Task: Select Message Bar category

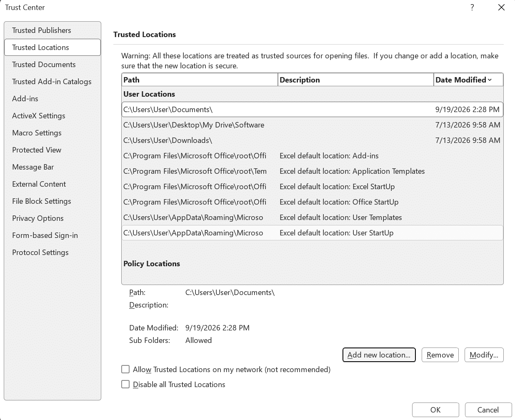Action: point(52,167)
